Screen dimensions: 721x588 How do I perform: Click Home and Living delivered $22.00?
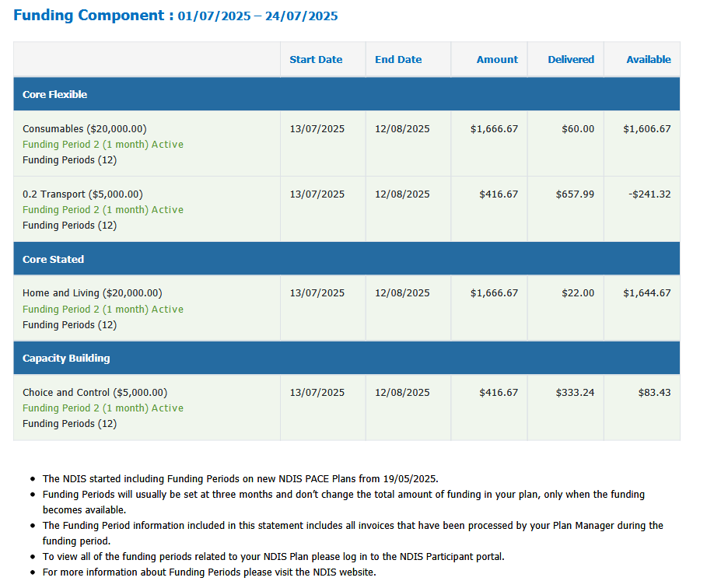[x=578, y=293]
